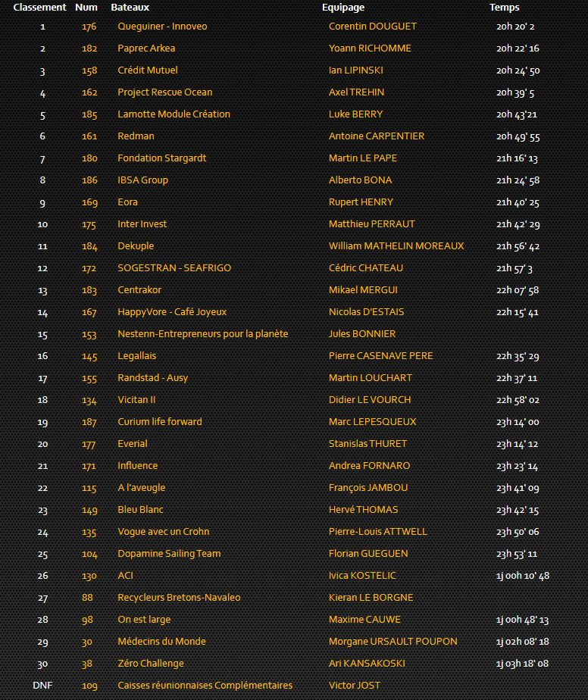Screen dimensions: 588x700
Task: Open the Queguiner - Innoveo boat entry
Action: coord(162,27)
